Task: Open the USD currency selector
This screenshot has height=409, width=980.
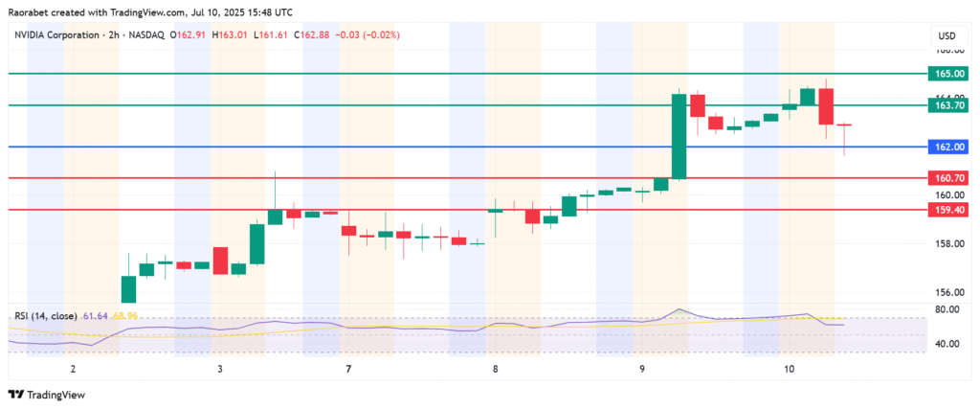Action: click(943, 35)
